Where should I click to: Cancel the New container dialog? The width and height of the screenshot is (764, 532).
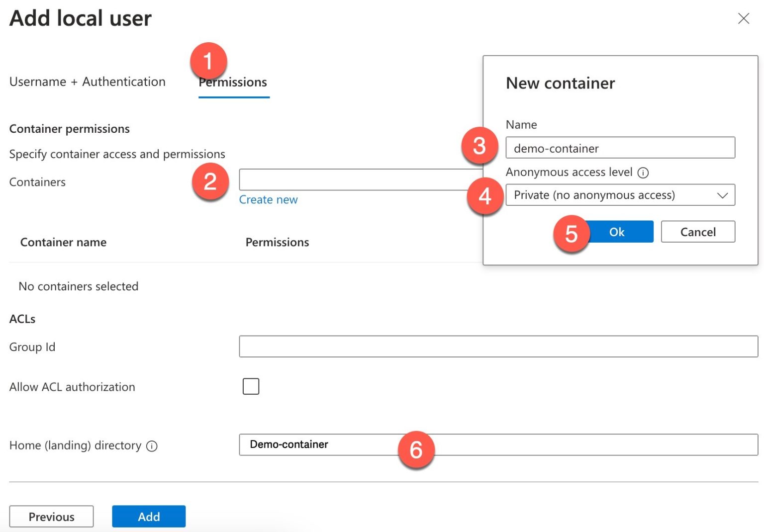pos(697,232)
